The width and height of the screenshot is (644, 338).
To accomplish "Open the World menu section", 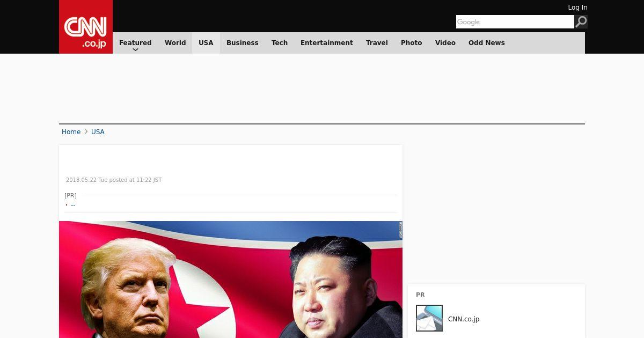I will (x=175, y=43).
